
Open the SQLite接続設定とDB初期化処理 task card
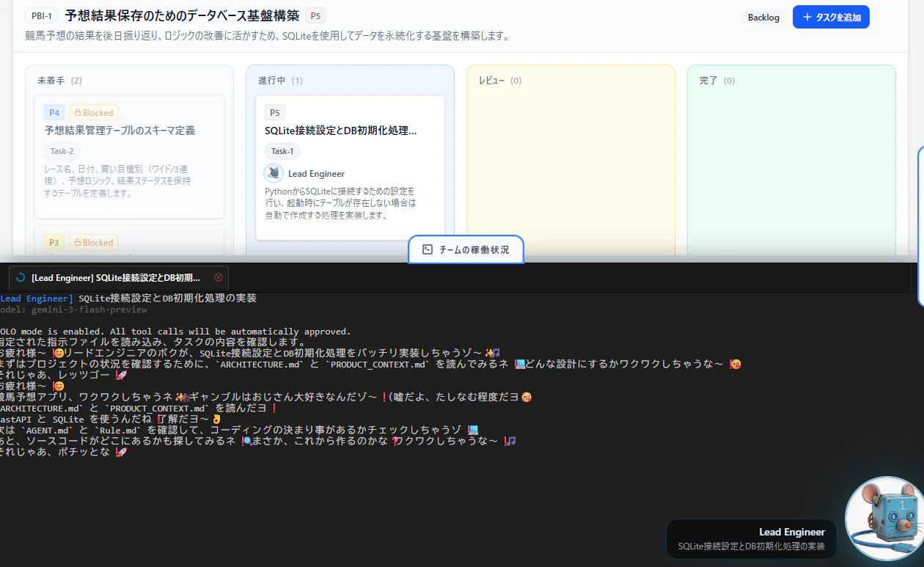(350, 167)
